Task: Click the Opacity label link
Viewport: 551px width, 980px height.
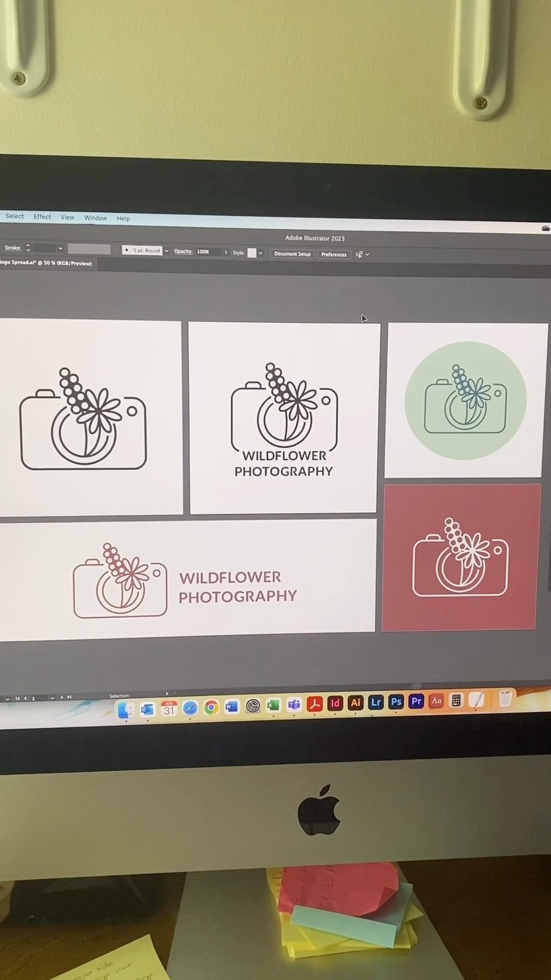Action: pyautogui.click(x=183, y=251)
